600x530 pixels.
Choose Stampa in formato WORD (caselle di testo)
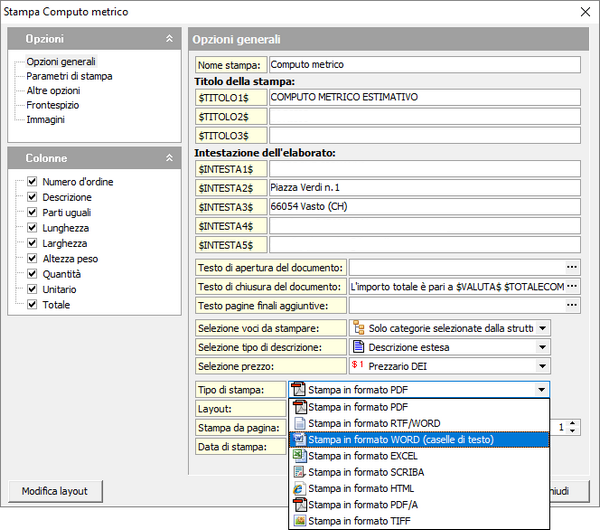point(402,439)
